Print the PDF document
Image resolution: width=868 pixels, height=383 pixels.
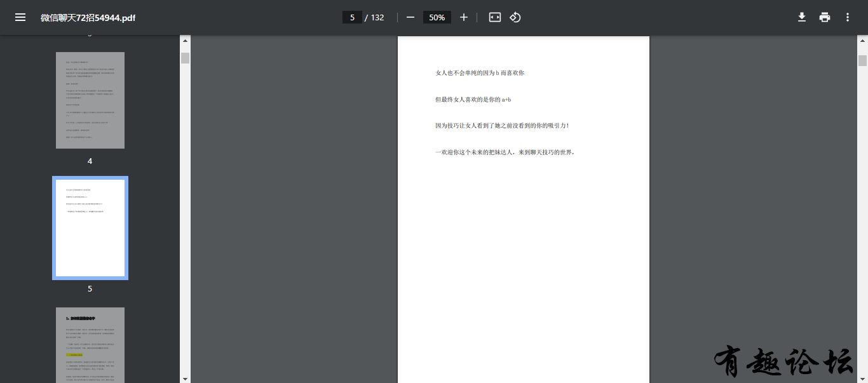pos(825,17)
